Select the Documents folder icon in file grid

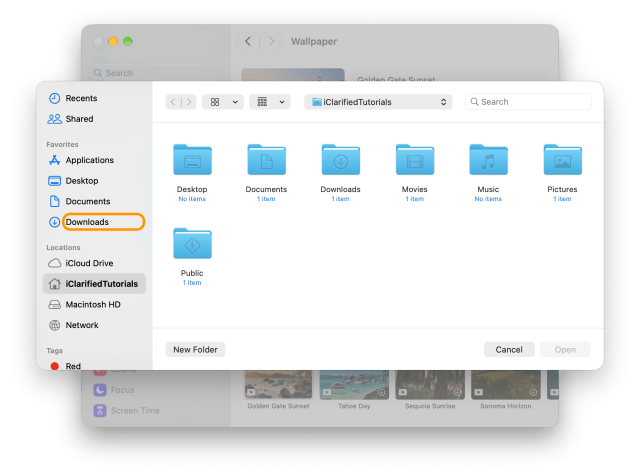tap(267, 160)
